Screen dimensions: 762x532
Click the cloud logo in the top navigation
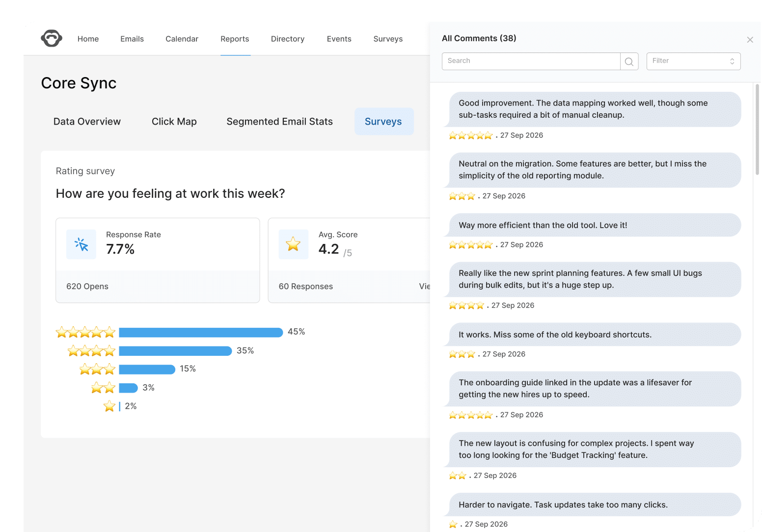click(51, 38)
